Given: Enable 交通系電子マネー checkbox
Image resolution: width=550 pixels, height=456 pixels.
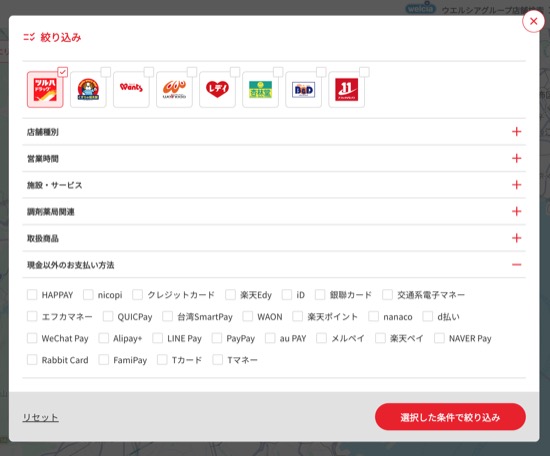Looking at the screenshot, I should tap(388, 295).
